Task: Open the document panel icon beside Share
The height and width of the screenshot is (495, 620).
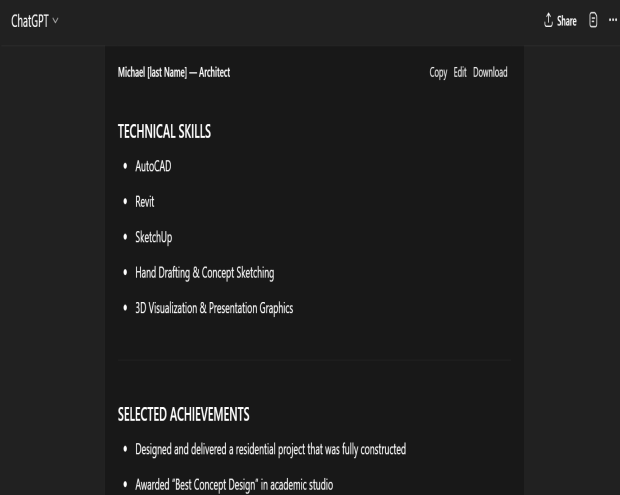Action: [593, 21]
